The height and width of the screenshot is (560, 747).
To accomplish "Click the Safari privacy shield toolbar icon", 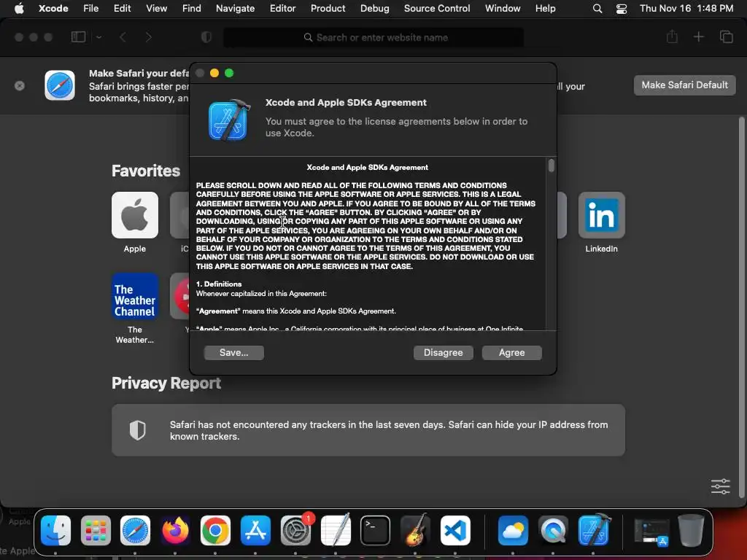I will pos(206,37).
